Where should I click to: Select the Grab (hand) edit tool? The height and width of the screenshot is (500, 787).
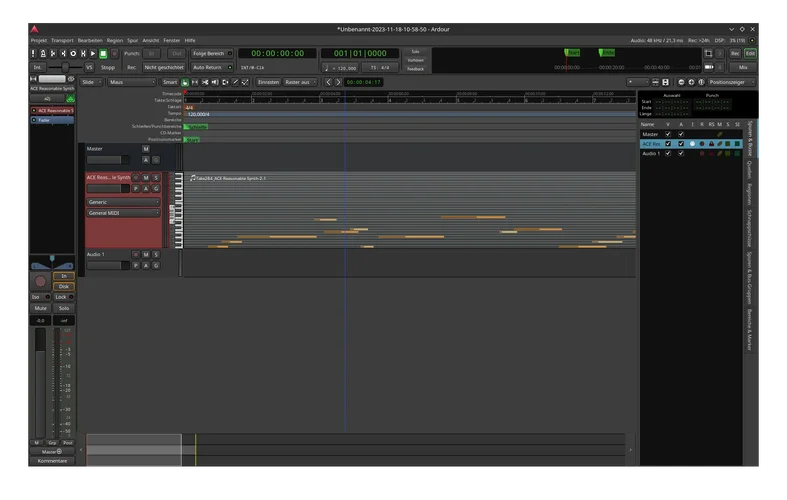pos(186,82)
